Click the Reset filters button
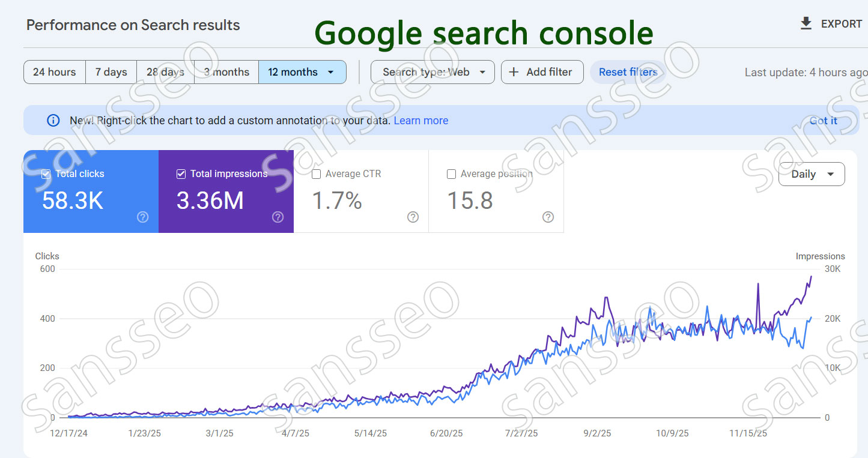Screen dimensions: 868x458 tap(628, 72)
